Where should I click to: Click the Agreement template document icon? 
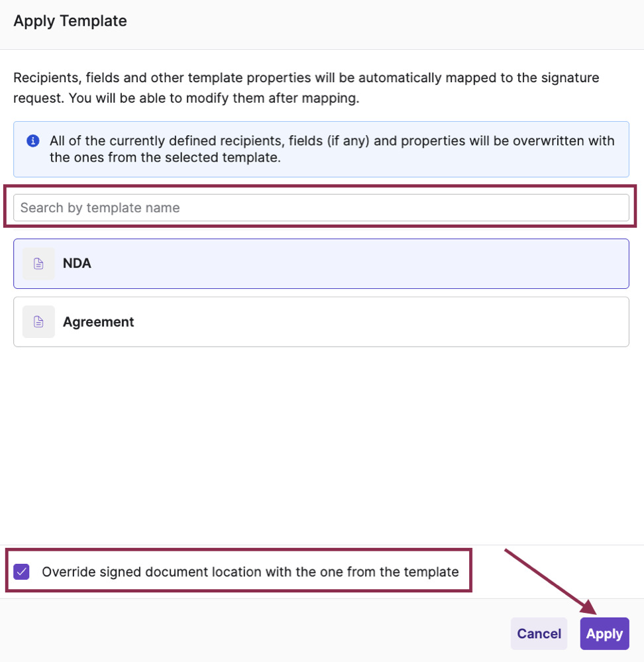38,322
